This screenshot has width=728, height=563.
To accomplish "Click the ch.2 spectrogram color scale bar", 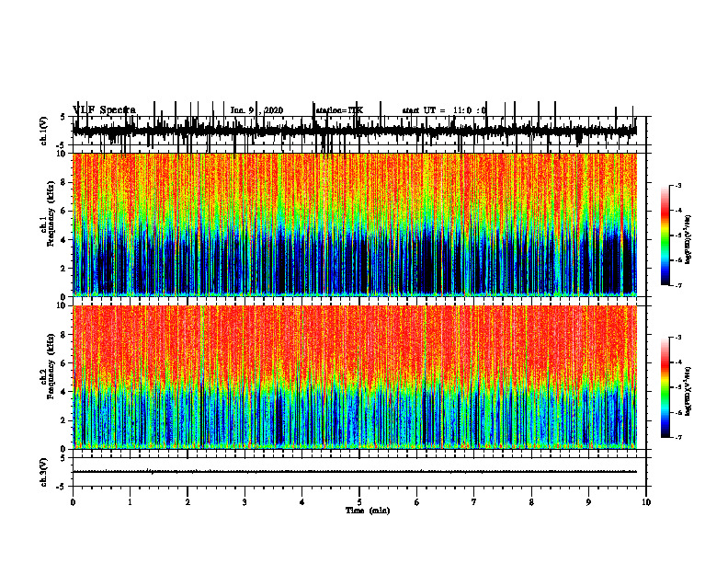I will tap(665, 387).
